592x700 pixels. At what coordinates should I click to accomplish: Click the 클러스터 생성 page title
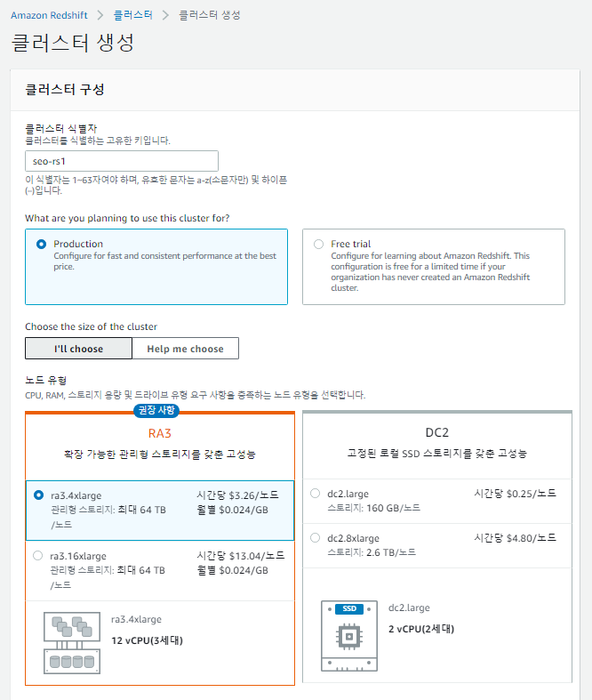point(73,43)
